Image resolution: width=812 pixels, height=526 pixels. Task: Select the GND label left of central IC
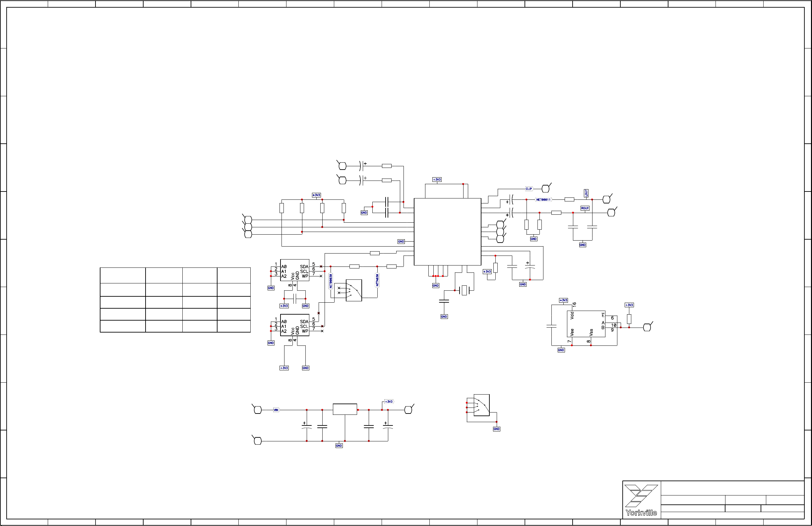(x=401, y=242)
